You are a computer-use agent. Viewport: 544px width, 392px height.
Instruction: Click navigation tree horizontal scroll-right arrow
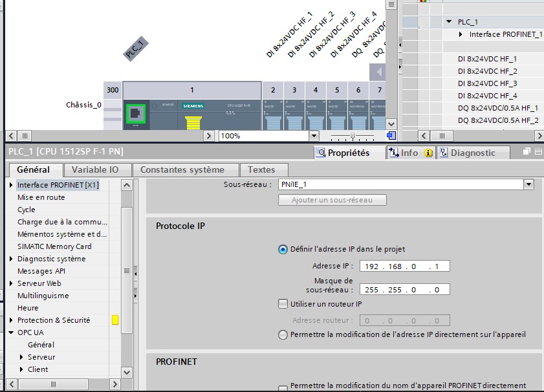coord(115,384)
